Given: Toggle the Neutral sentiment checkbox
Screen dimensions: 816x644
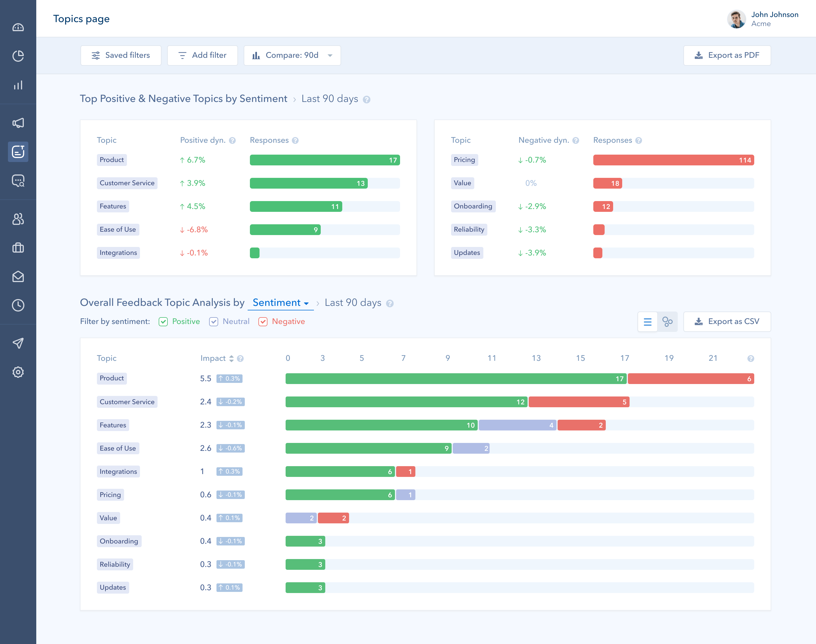Looking at the screenshot, I should click(x=214, y=322).
